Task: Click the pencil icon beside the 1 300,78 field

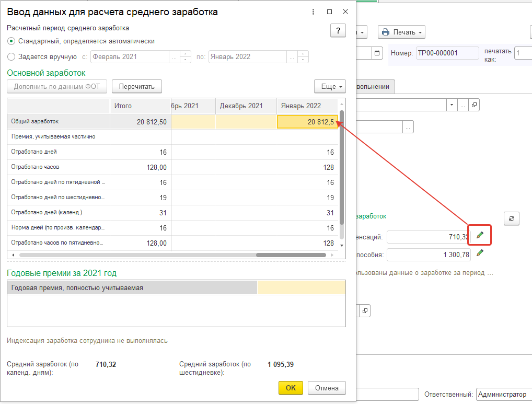Action: (x=480, y=253)
